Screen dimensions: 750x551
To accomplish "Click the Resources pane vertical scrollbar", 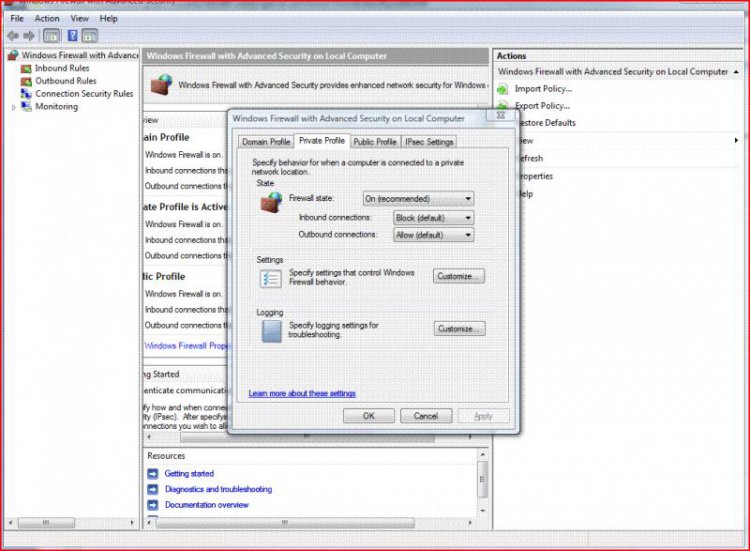I will [483, 482].
